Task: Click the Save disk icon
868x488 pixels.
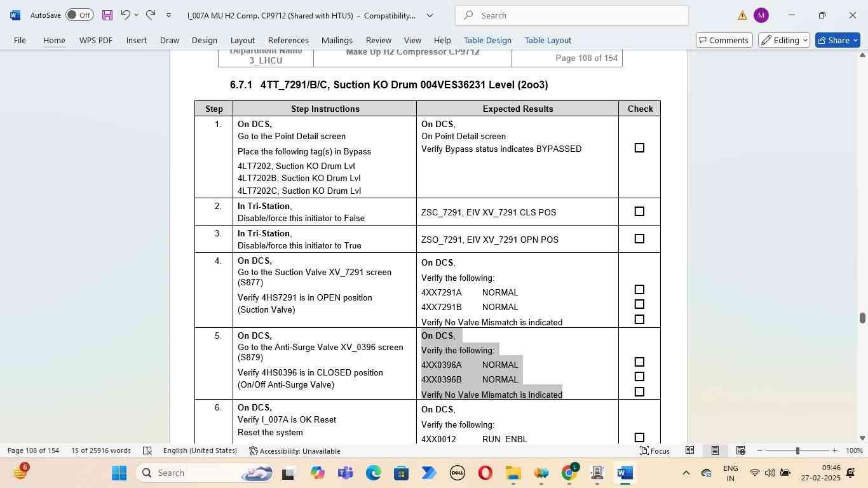Action: (107, 15)
